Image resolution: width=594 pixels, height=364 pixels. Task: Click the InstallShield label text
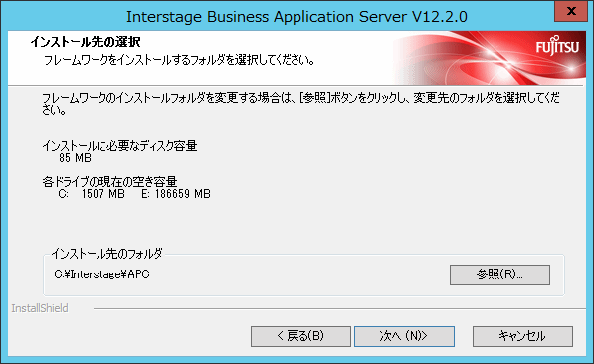coord(40,308)
